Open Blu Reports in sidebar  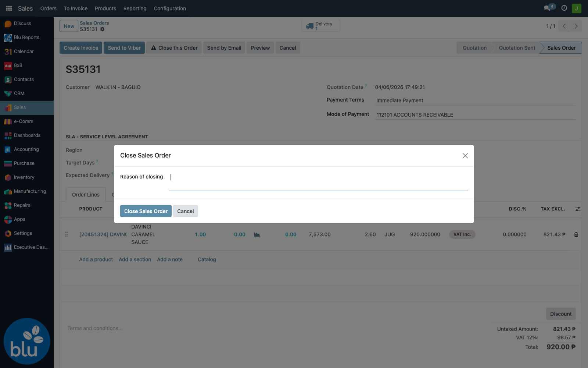27,38
